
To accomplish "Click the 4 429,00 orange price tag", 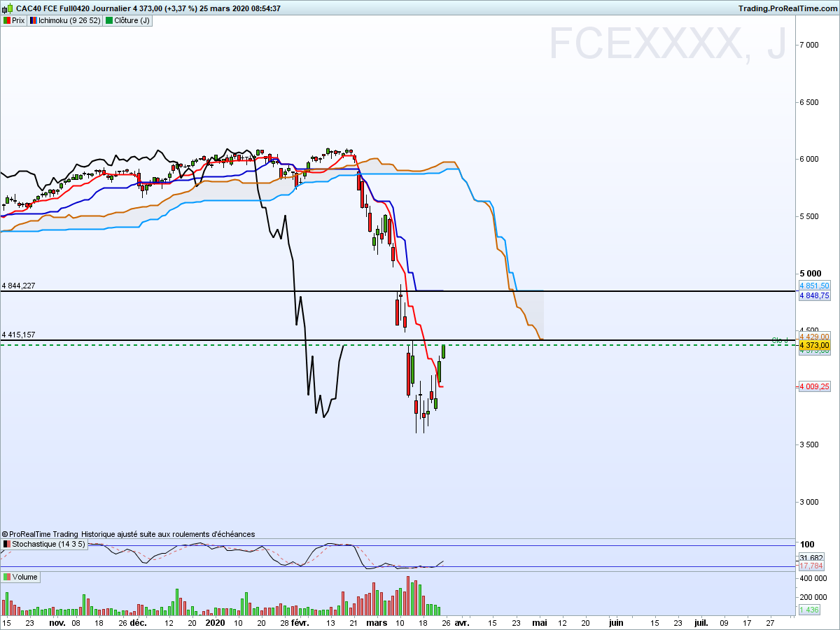I will pos(814,337).
